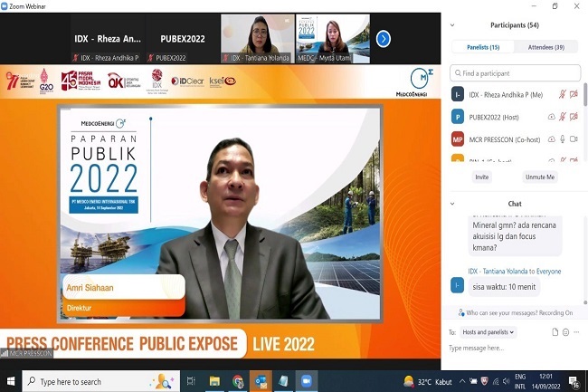The width and height of the screenshot is (588, 392).
Task: Click chat message about 'rencana akuisisi'
Action: pos(515,235)
